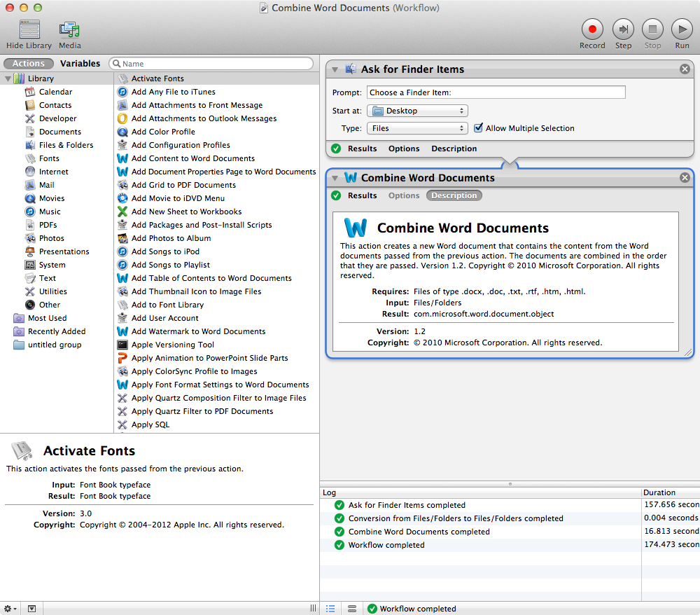Screen dimensions: 700x615
Task: Hide the Library pane
Action: 29,34
